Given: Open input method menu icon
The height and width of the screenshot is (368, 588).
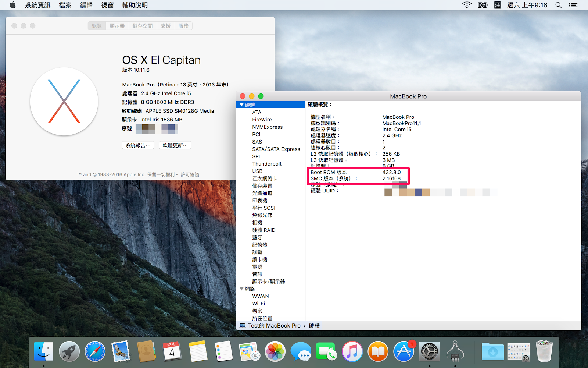Looking at the screenshot, I should tap(497, 5).
